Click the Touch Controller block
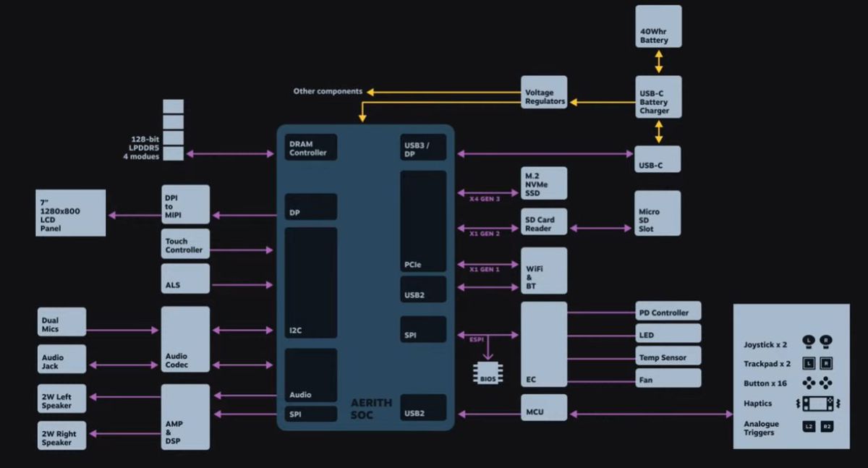The image size is (868, 468). coord(185,245)
